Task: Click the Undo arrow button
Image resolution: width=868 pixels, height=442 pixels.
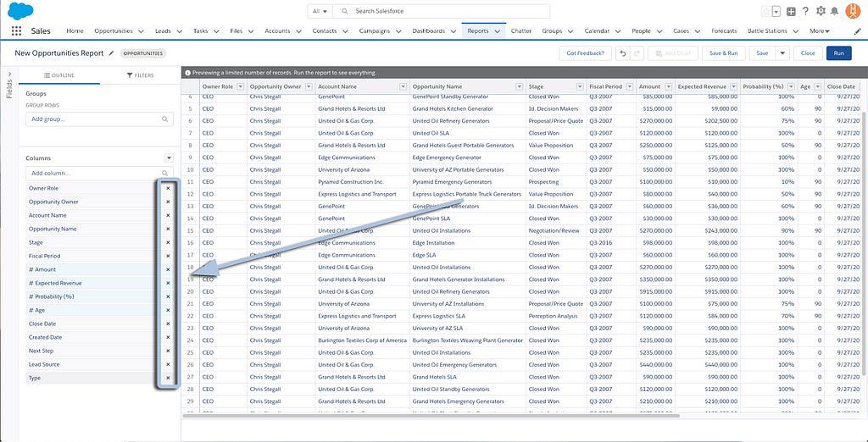Action: tap(622, 53)
